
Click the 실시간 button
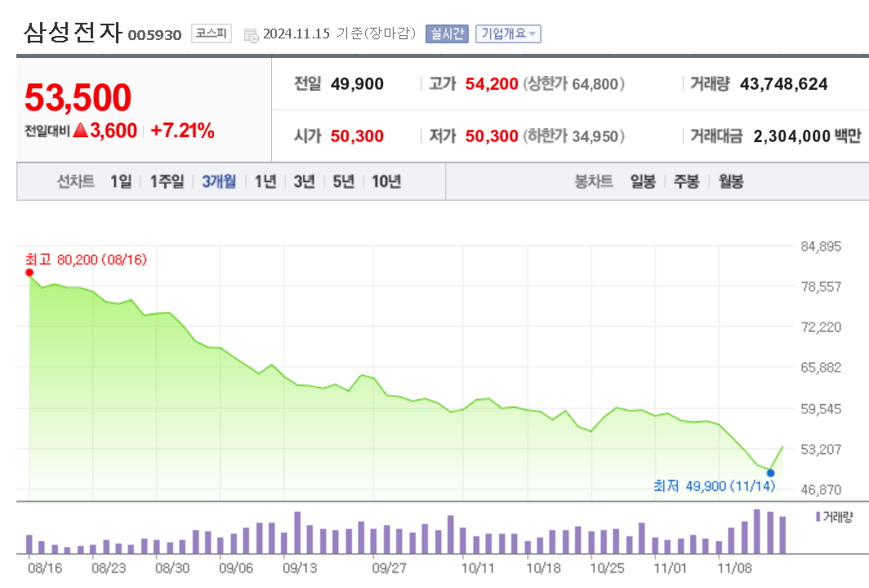[x=447, y=33]
